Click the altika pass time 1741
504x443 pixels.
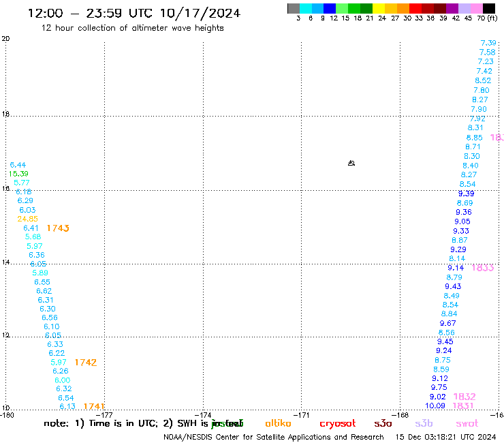(x=94, y=406)
